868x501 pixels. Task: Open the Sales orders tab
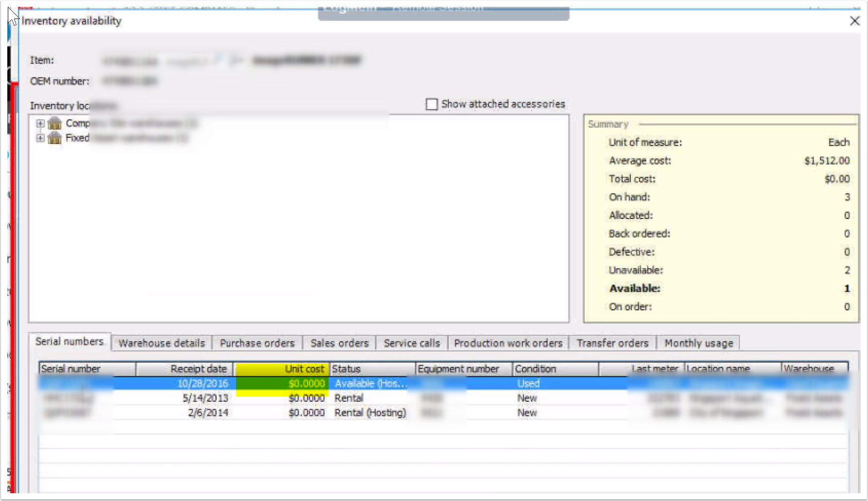339,343
